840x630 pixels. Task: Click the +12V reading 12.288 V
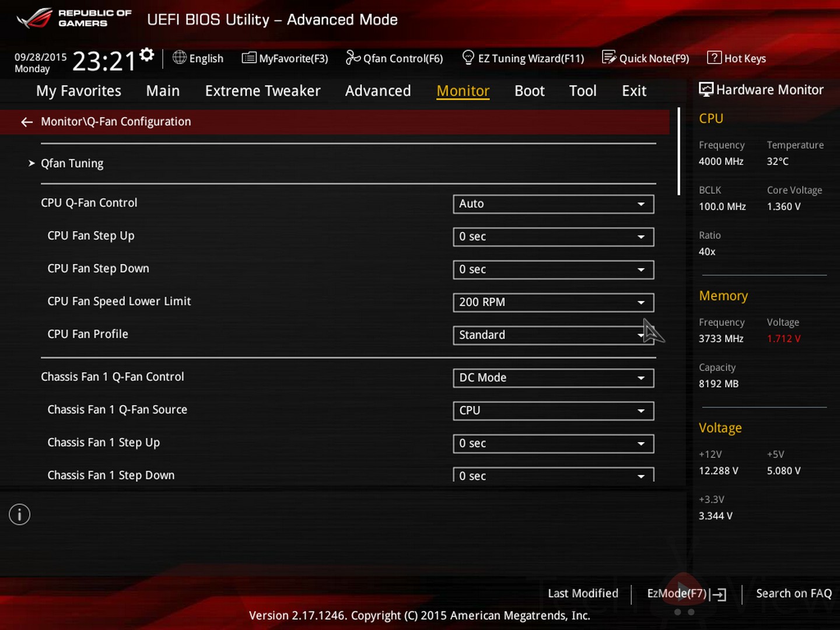coord(719,471)
